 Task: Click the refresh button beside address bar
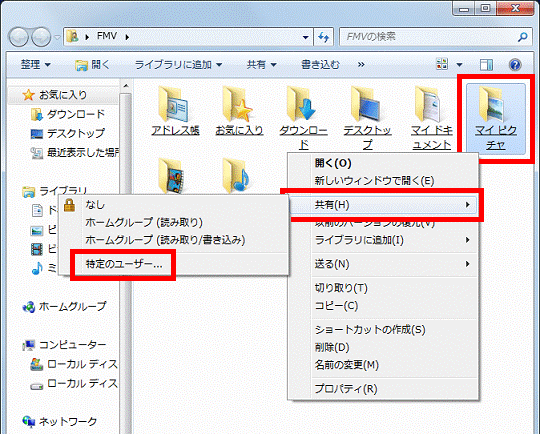(x=323, y=37)
